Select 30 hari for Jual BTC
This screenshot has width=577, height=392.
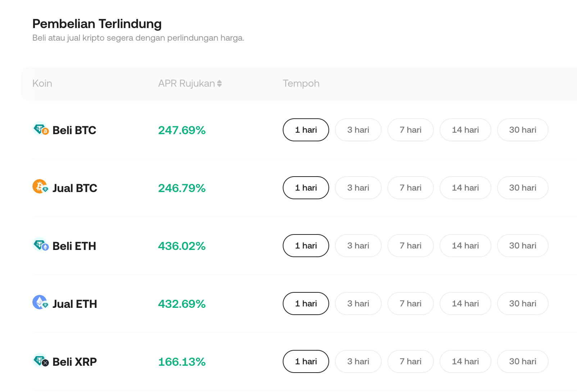[522, 188]
